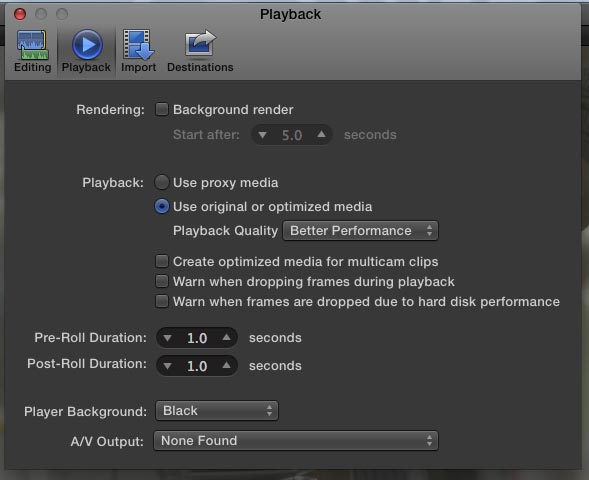This screenshot has width=589, height=480.
Task: Select the Playback pane play icon
Action: click(87, 45)
